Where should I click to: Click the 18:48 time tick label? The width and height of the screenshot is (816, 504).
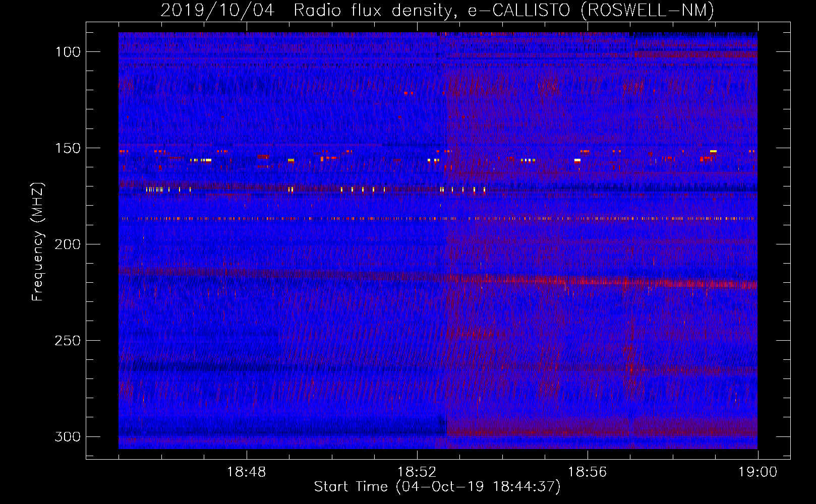(246, 472)
